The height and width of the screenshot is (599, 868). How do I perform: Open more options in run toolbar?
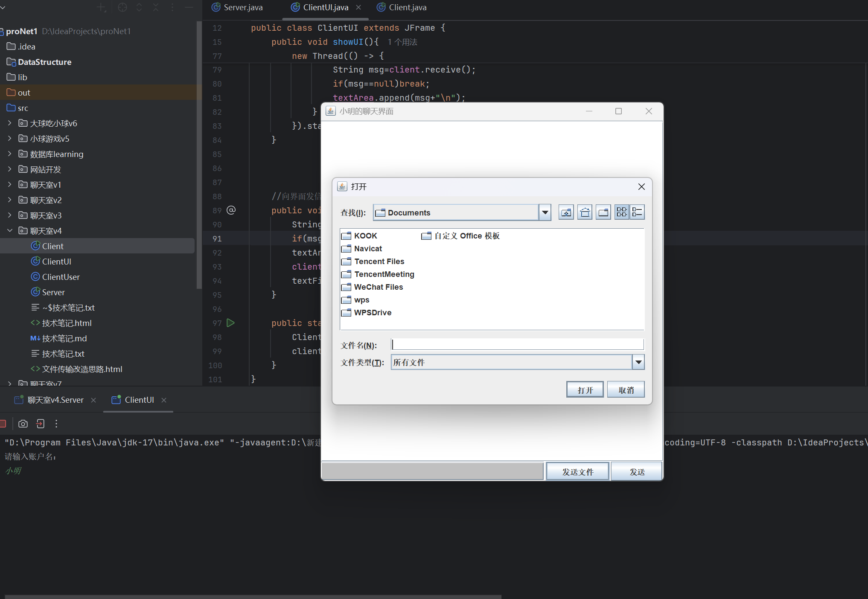pos(56,424)
